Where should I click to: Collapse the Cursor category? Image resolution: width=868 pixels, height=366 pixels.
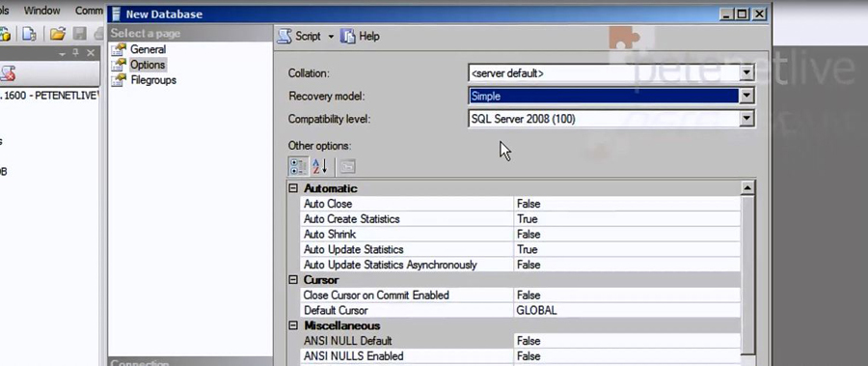pyautogui.click(x=293, y=280)
